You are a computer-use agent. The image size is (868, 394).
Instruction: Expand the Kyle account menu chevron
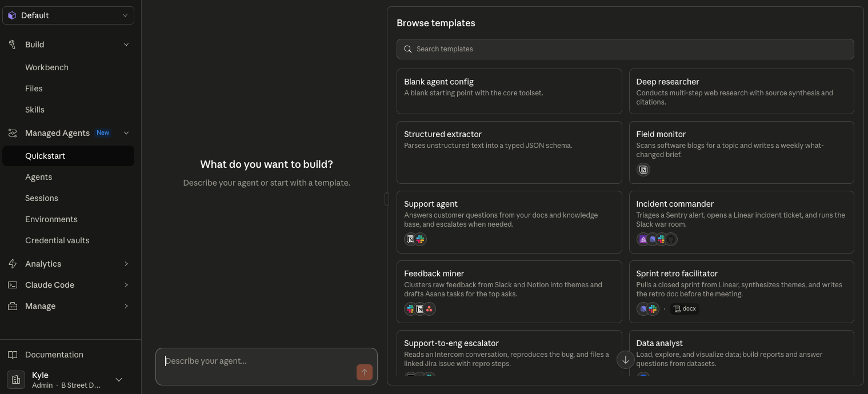coord(119,380)
